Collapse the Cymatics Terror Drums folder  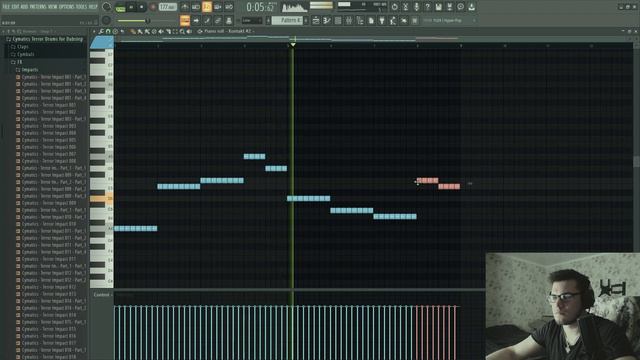[x=45, y=39]
